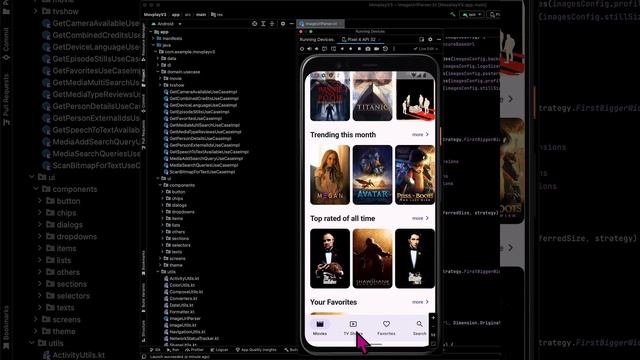This screenshot has width=640, height=360.
Task: Zoom in the emulator with plus button
Action: pos(433,318)
